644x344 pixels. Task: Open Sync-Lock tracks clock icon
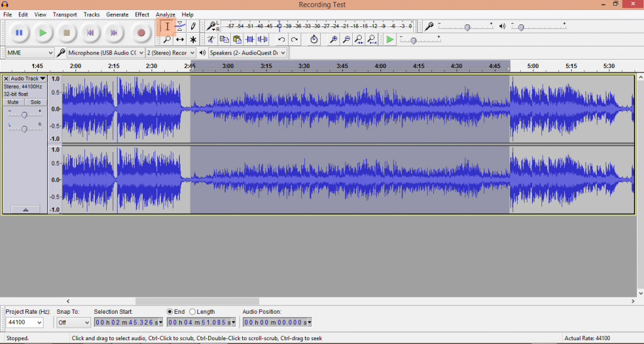(x=314, y=40)
